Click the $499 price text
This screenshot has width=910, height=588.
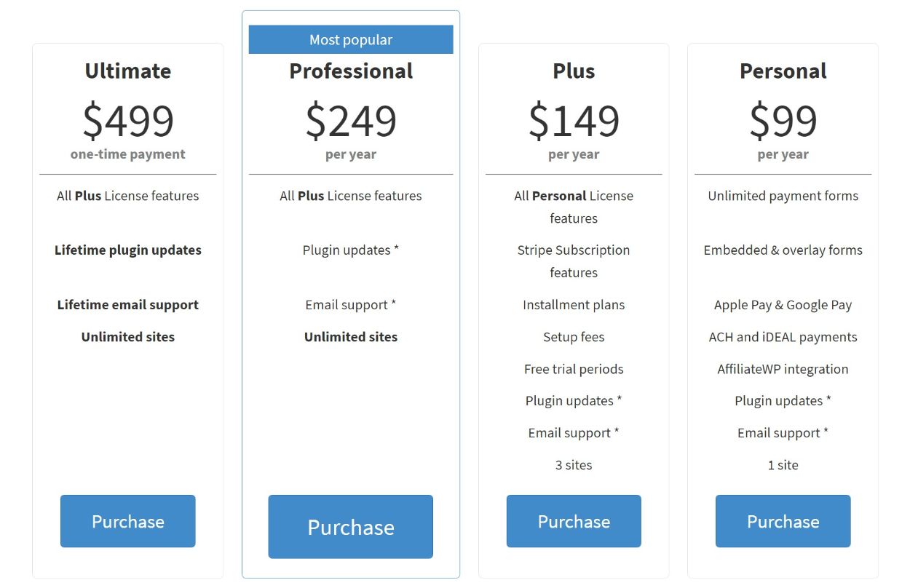coord(127,121)
